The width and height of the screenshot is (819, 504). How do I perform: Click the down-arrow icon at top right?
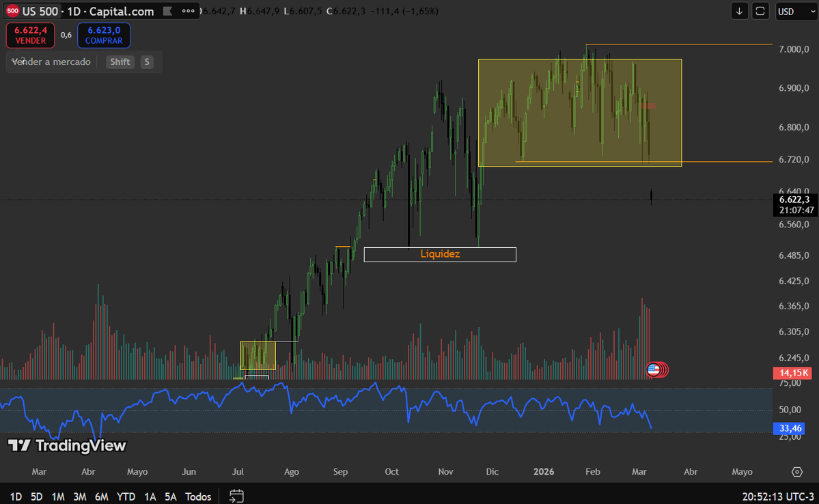(x=739, y=11)
